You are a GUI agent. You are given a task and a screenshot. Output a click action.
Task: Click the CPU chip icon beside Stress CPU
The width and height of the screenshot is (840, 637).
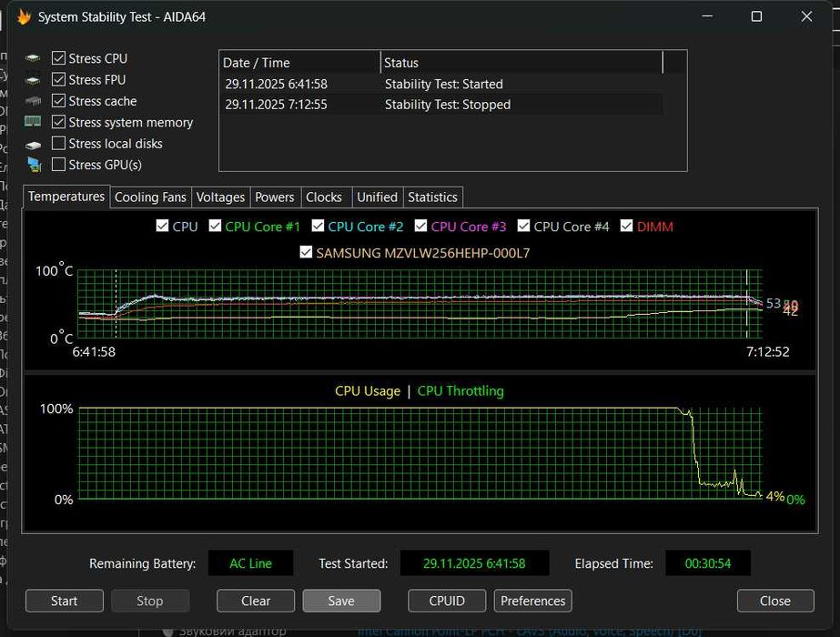pyautogui.click(x=34, y=58)
